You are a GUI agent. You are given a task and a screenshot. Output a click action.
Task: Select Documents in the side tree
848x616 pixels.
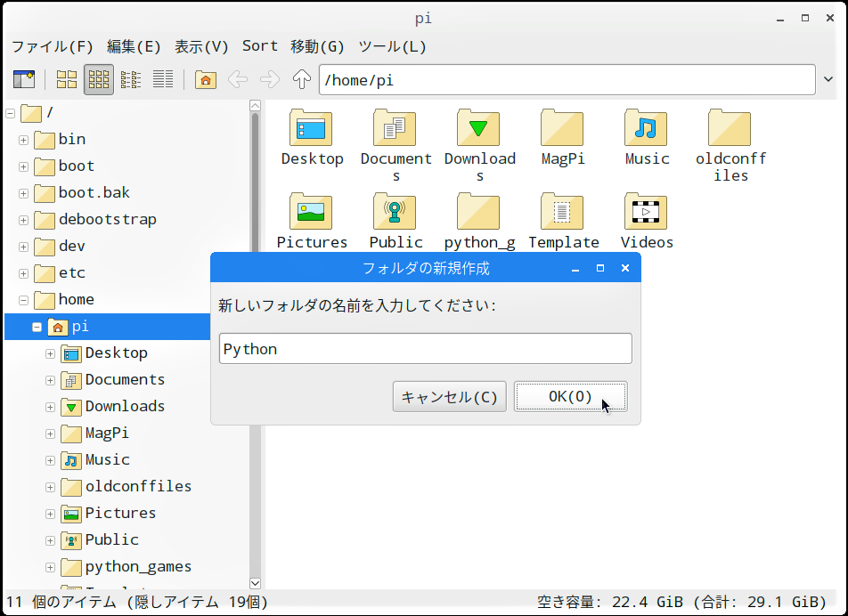click(x=125, y=380)
